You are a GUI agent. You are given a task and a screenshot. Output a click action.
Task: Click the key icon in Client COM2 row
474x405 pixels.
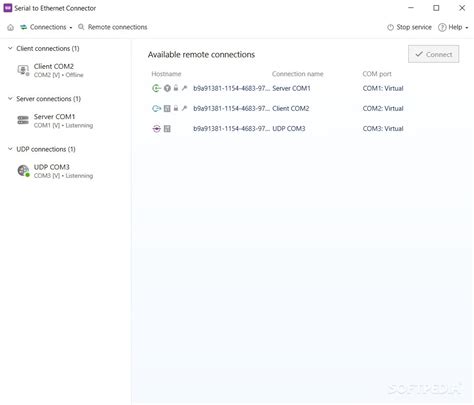coord(184,108)
